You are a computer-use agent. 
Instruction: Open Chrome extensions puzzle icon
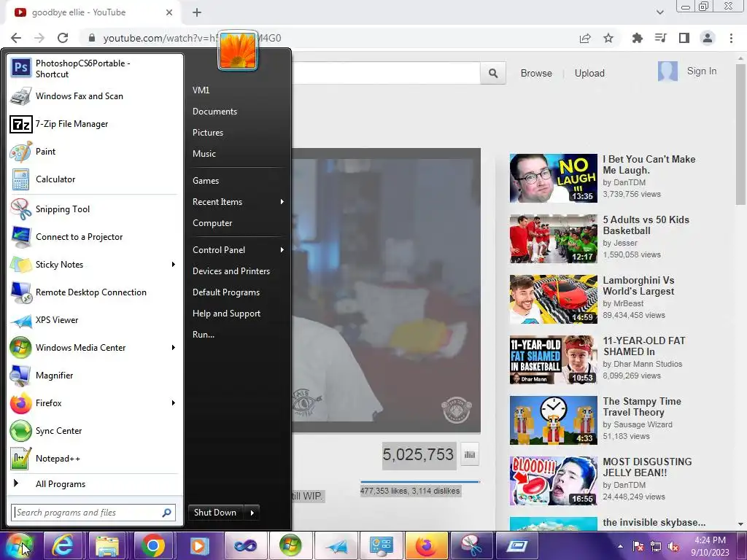pyautogui.click(x=637, y=38)
